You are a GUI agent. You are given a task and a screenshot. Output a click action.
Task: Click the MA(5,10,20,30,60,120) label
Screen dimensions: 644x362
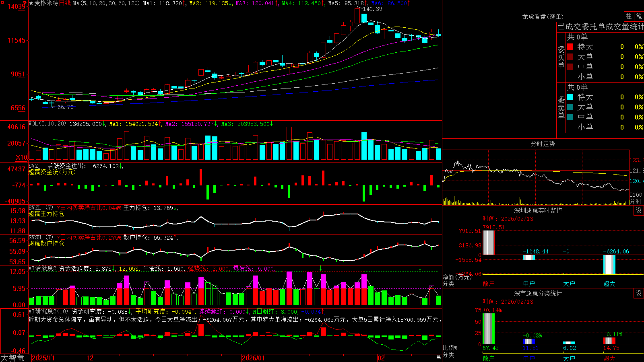[106, 3]
